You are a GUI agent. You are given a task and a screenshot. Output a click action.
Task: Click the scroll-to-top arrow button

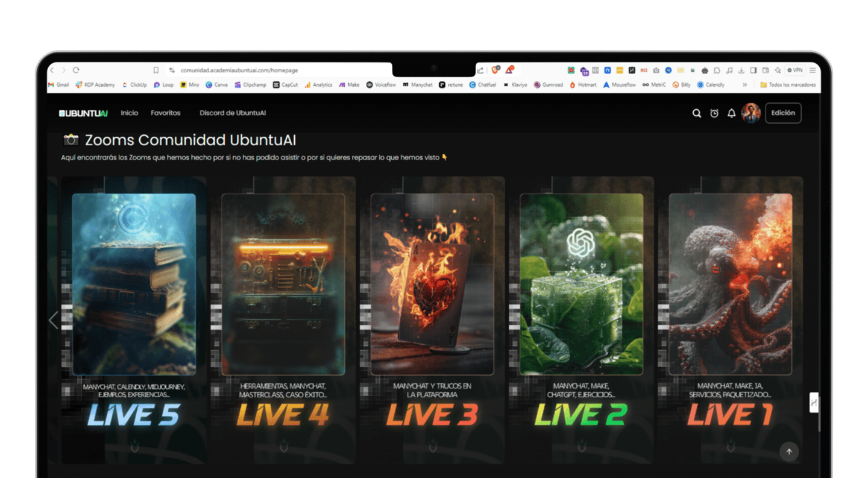(x=789, y=451)
